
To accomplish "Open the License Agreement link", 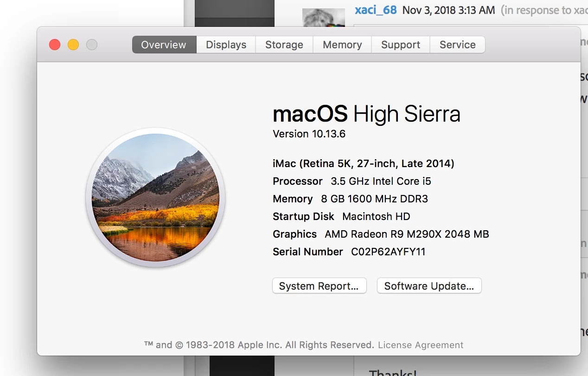I will (x=421, y=345).
